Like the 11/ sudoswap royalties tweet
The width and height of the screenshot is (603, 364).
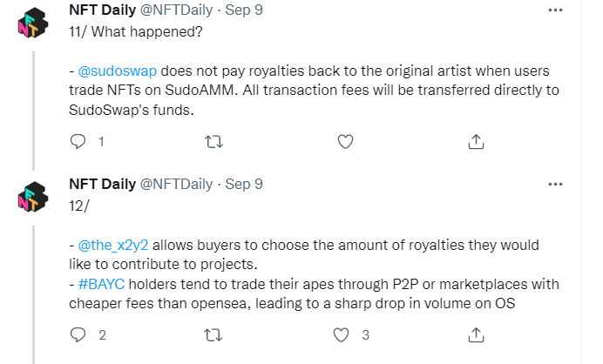tap(344, 141)
